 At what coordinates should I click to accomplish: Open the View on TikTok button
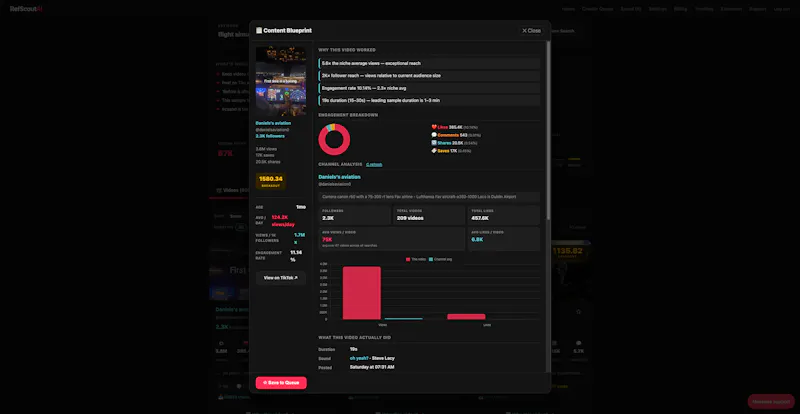coord(281,278)
